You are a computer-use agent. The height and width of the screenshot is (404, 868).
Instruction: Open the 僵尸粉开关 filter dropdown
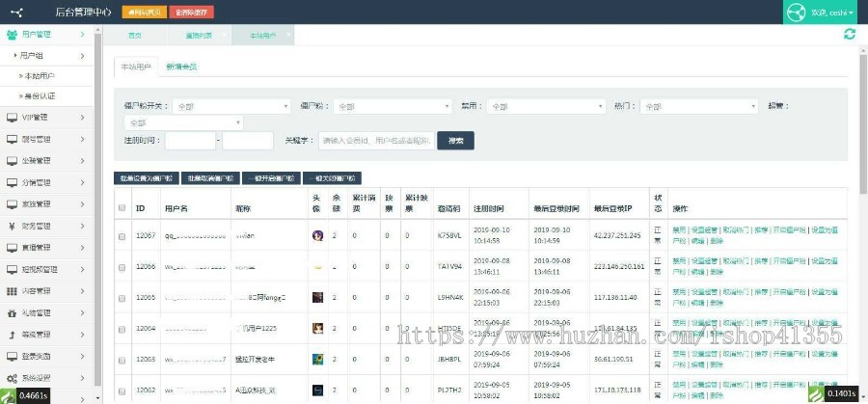click(x=231, y=106)
